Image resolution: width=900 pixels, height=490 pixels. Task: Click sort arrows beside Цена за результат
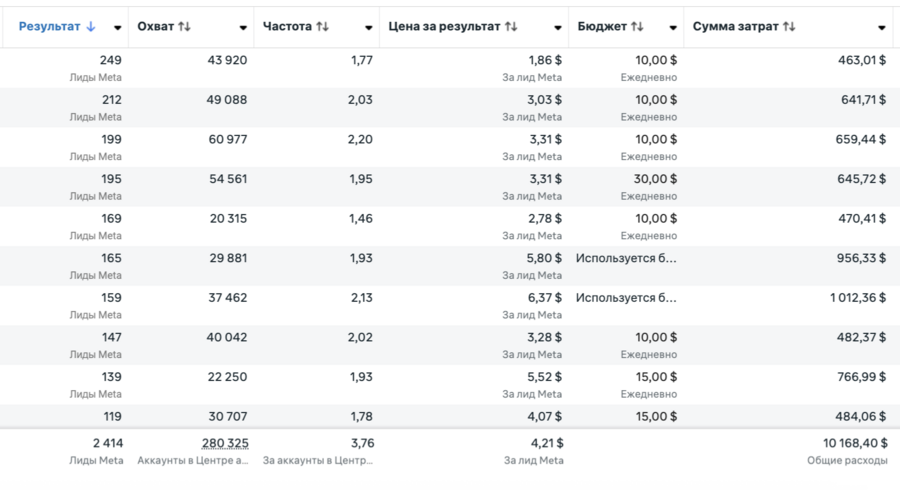coord(511,27)
